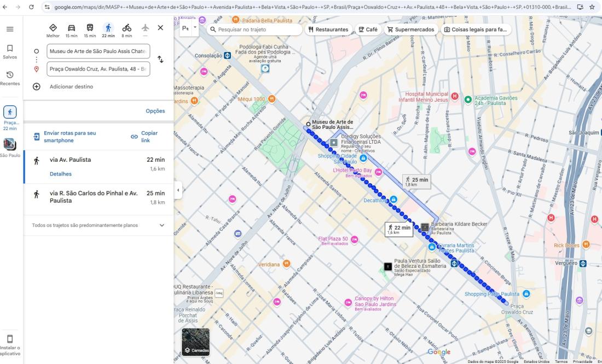Select the Melhor best travel mode
Screen dimensions: 602x364
tap(53, 30)
